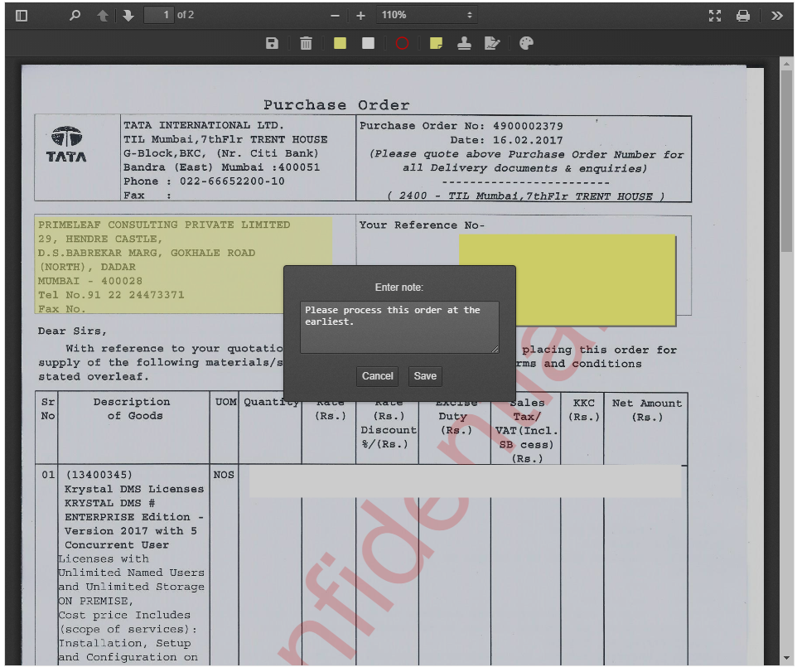Click 'Purchase Order No: 4900002379' text
Viewport: 797px width, 672px height.
pos(461,126)
